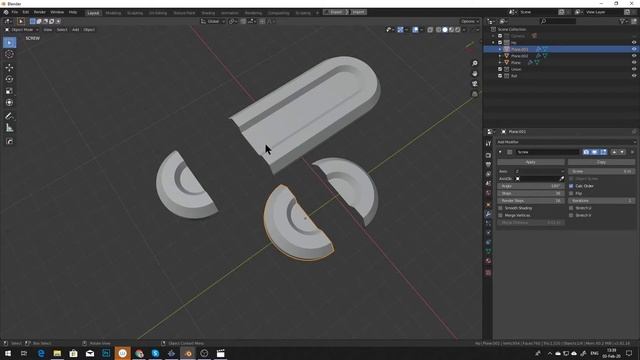Screen dimensions: 640x360
Task: Open the Object Data properties tab
Action: [x=488, y=251]
